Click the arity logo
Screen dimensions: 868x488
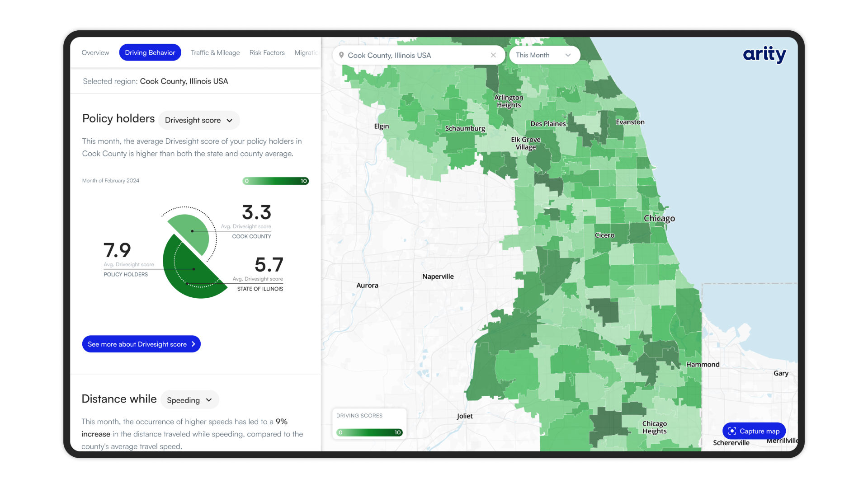764,55
